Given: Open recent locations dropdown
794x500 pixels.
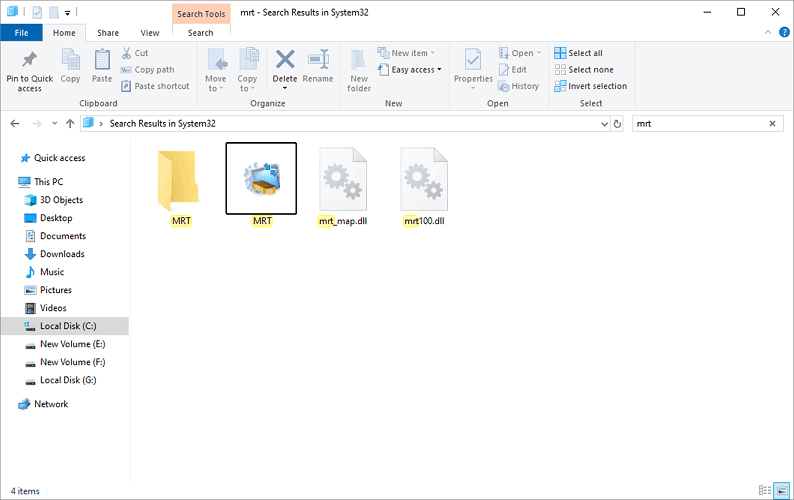Looking at the screenshot, I should tap(54, 124).
